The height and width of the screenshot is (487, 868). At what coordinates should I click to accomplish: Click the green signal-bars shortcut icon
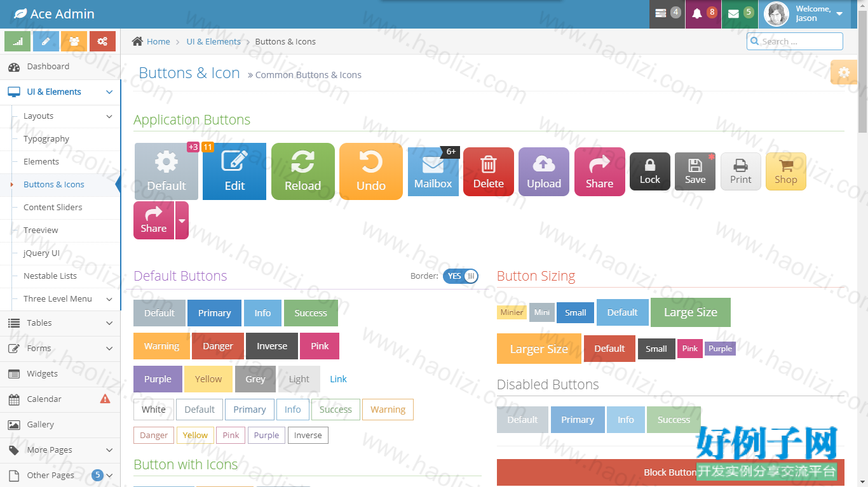click(17, 41)
